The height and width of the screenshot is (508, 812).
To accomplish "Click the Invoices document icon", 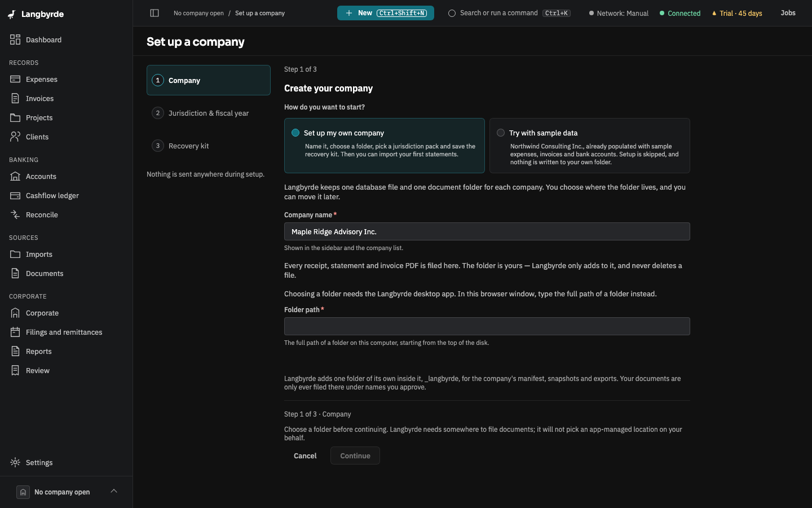I will (x=15, y=98).
